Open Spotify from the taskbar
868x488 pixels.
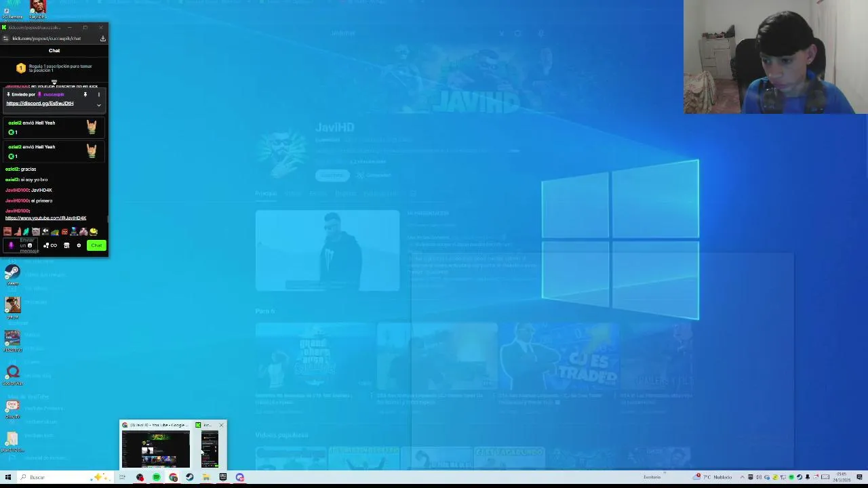(157, 477)
